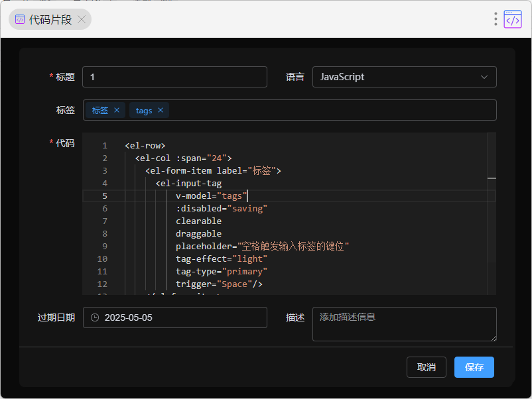Open the 过期日期 date picker field
532x399 pixels.
tap(174, 317)
